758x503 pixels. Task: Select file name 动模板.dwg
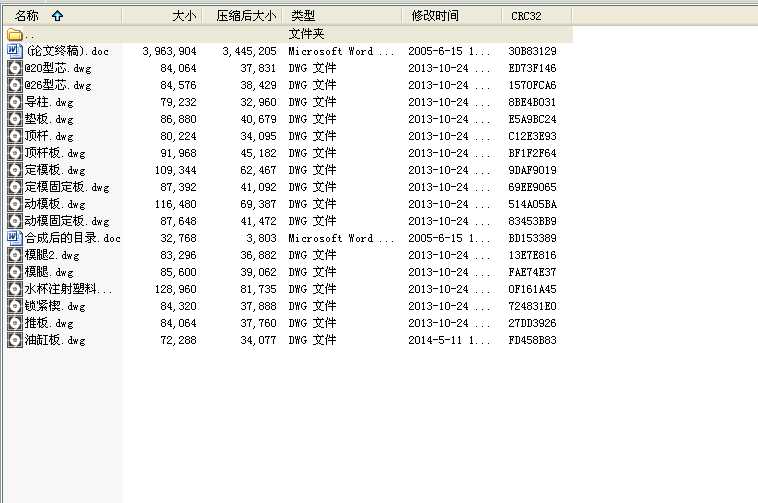pos(55,204)
